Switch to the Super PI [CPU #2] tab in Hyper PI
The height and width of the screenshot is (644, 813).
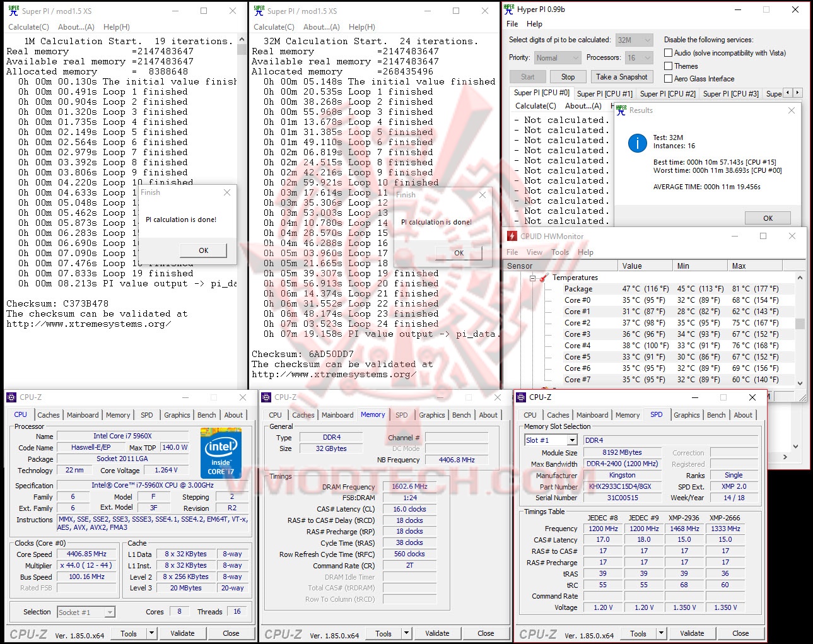[667, 93]
